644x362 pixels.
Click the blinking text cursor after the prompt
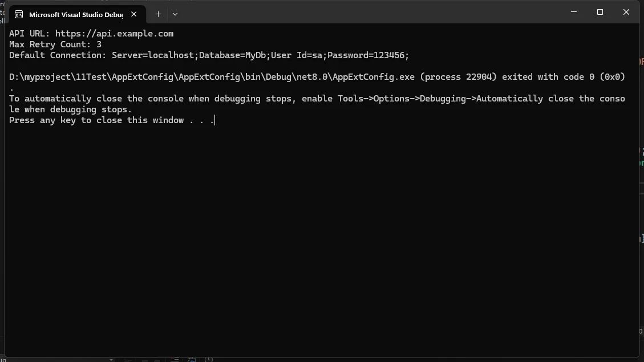(215, 120)
